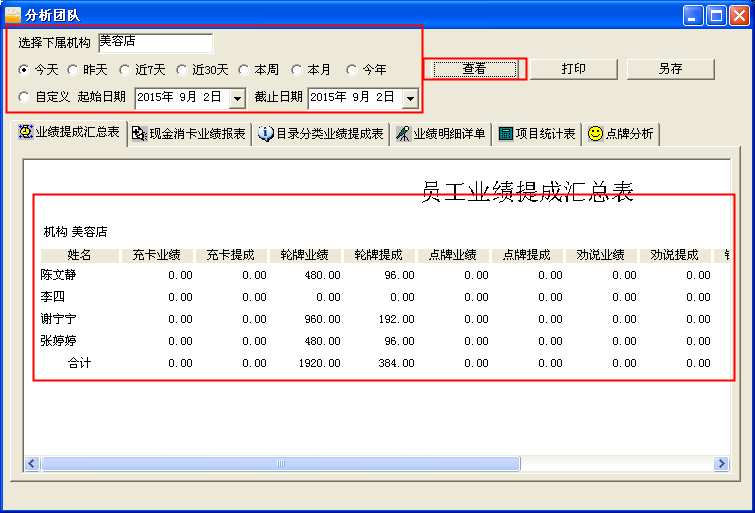Switch to the 业绩提成汇总表 tab
755x513 pixels.
tap(69, 132)
